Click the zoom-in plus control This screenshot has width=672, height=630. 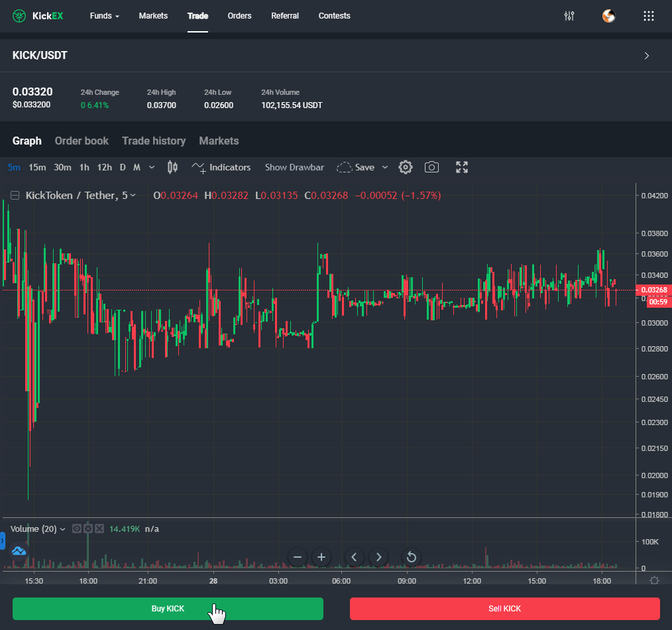[321, 557]
